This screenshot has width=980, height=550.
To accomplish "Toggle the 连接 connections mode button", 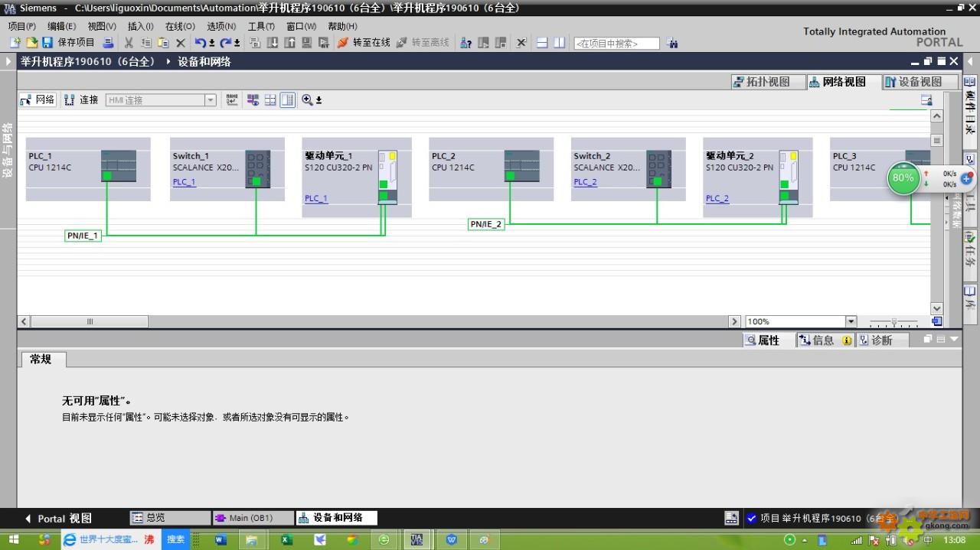I will click(82, 99).
